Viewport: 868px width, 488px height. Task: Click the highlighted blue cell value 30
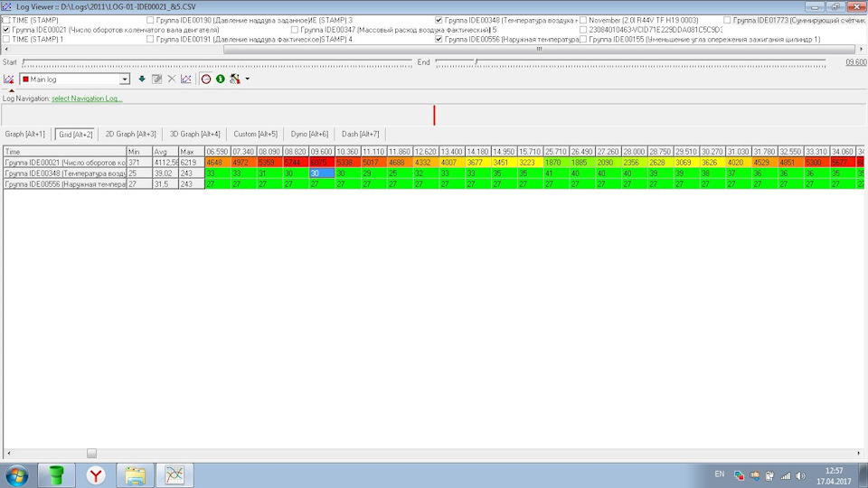[322, 174]
